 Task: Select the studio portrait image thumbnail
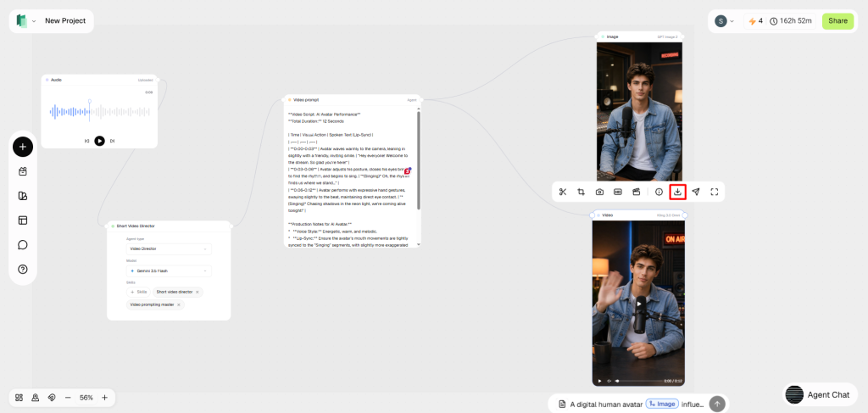tap(639, 111)
